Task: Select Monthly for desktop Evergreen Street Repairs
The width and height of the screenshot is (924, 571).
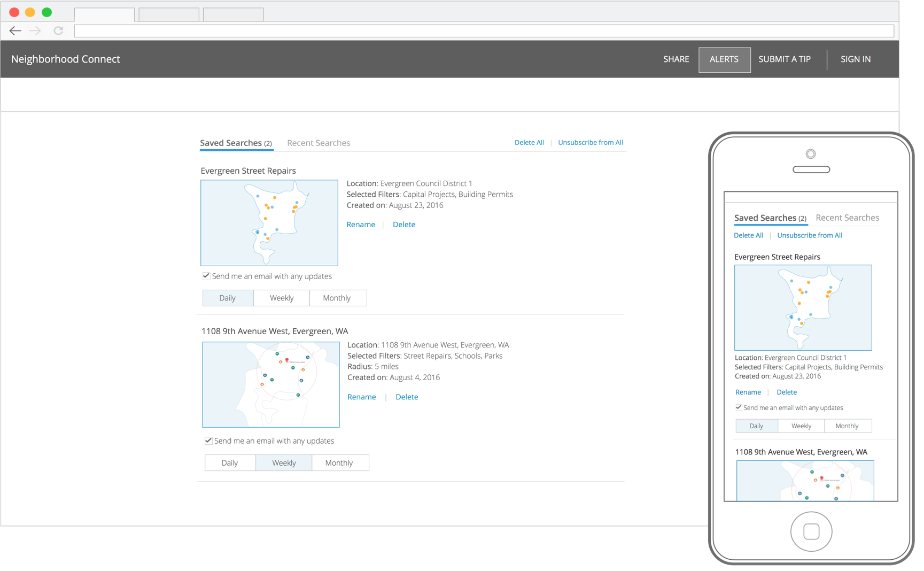Action: 338,298
